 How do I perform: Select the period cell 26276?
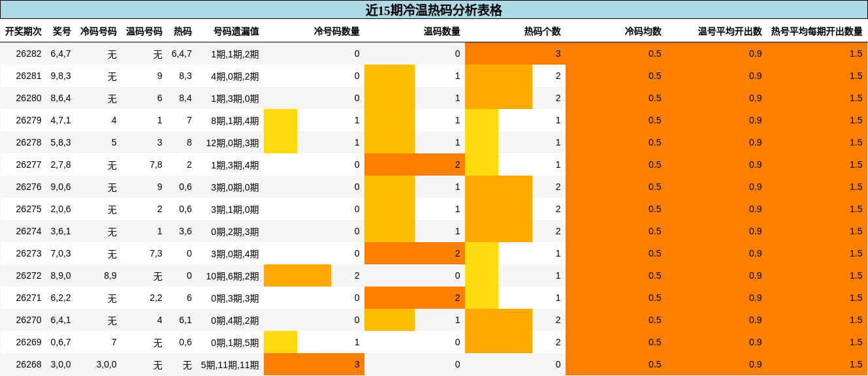(29, 187)
